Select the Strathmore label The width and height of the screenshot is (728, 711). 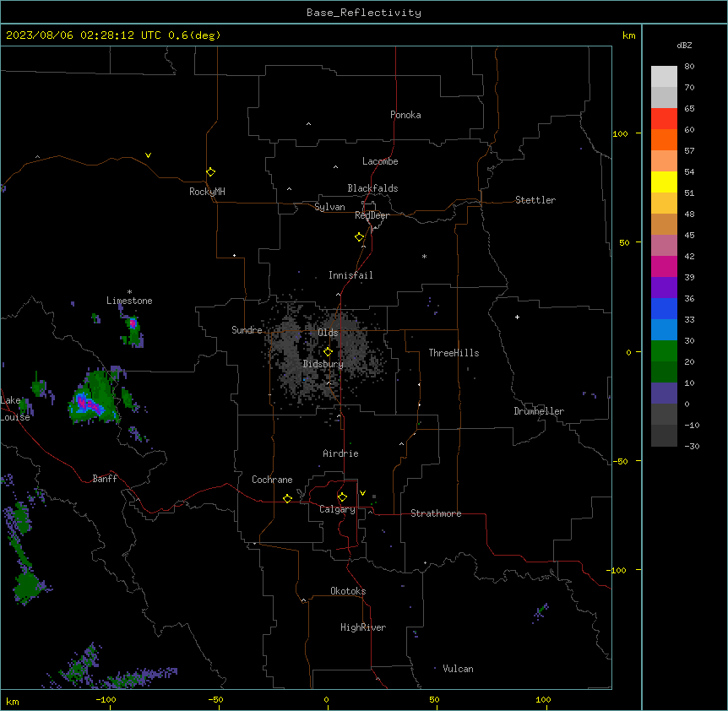click(436, 513)
